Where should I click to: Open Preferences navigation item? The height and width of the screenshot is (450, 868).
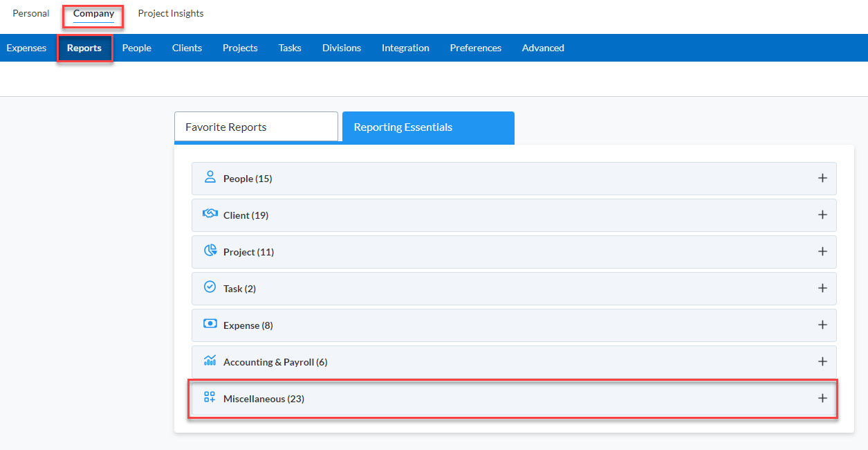(476, 48)
